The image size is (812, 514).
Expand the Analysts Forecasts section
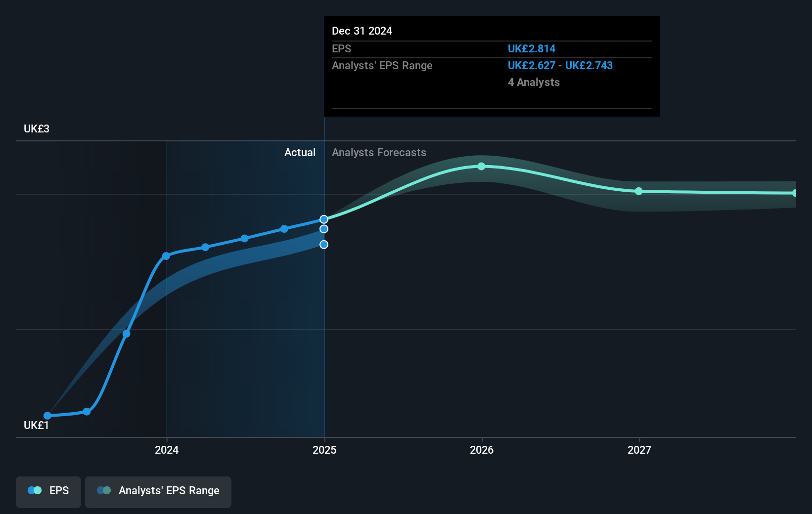(379, 152)
